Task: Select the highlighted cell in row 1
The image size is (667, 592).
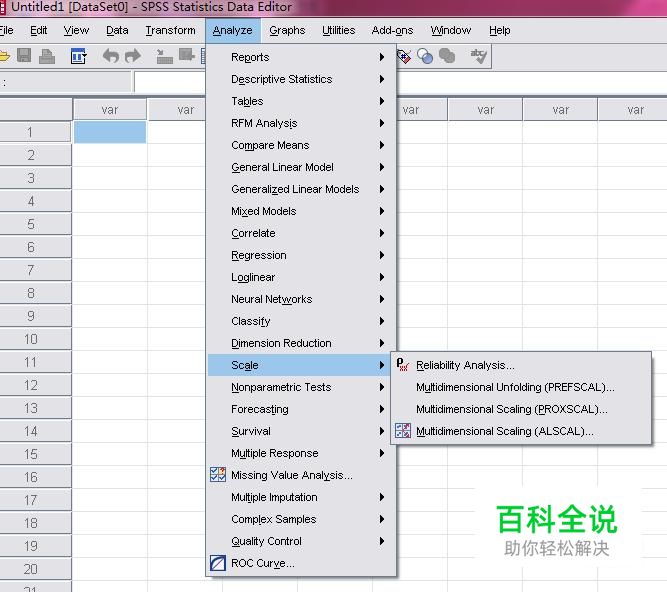Action: click(x=110, y=132)
